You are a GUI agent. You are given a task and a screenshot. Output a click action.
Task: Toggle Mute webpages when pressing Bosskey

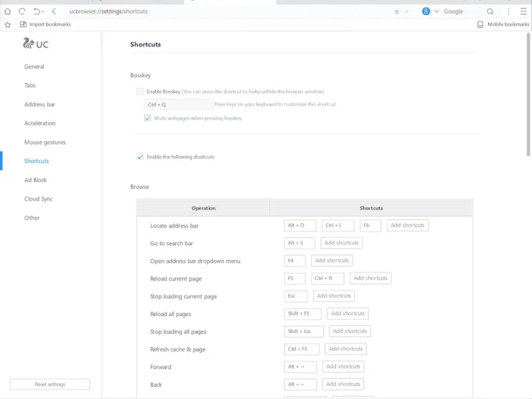(x=148, y=118)
